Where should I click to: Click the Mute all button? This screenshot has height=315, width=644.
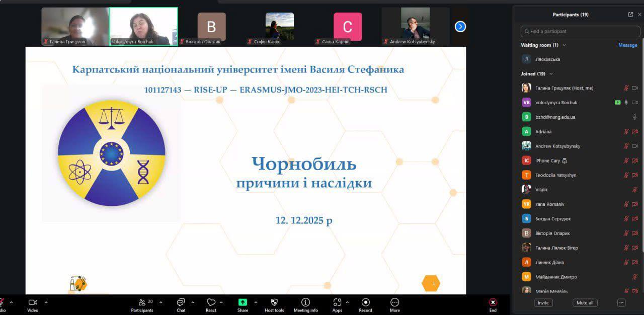585,303
